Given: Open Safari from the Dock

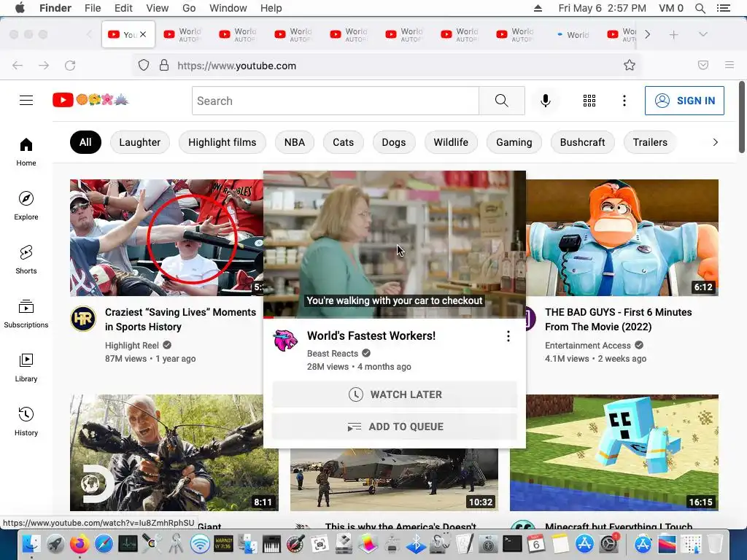Looking at the screenshot, I should (x=104, y=543).
